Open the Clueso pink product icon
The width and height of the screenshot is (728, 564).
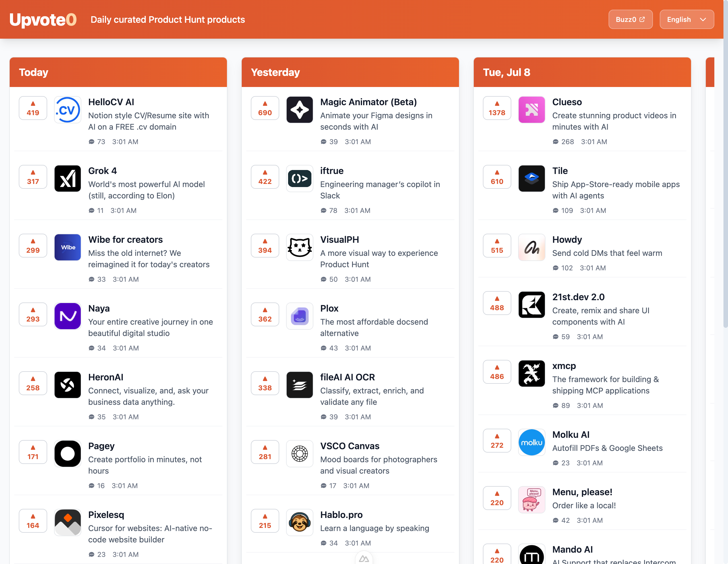(x=531, y=110)
